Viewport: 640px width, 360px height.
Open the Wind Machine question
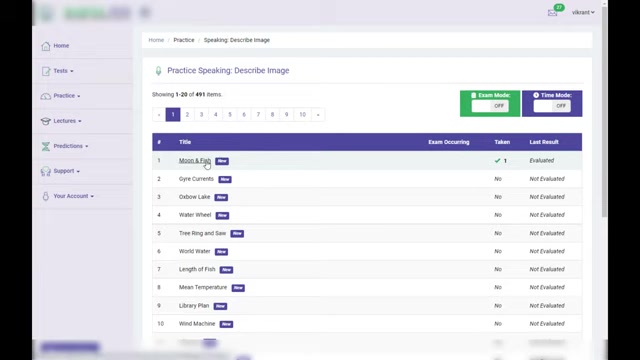coord(197,324)
